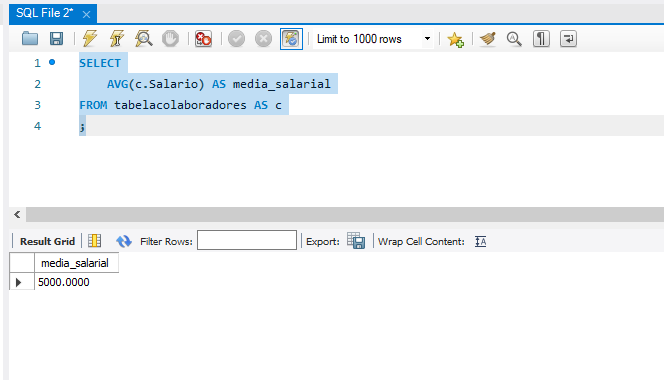Open find panel magnifier icon

[x=514, y=39]
